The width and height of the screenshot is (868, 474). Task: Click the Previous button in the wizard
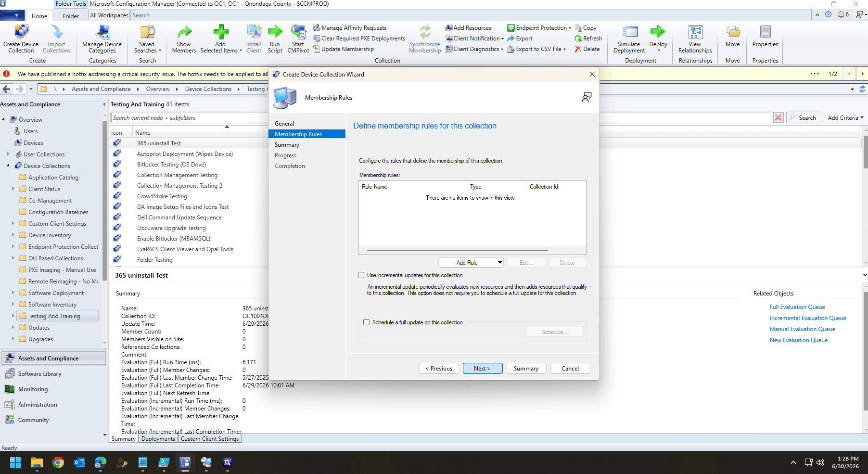point(439,369)
